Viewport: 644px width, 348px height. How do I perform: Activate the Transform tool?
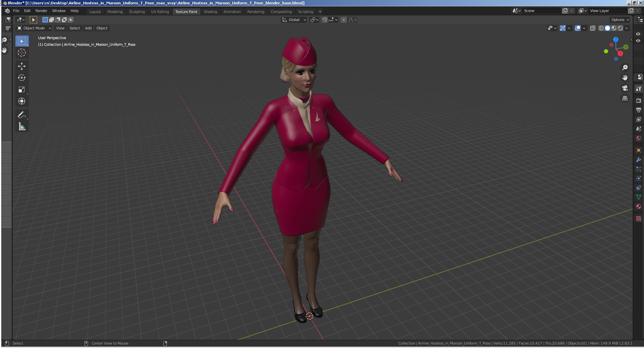(22, 101)
